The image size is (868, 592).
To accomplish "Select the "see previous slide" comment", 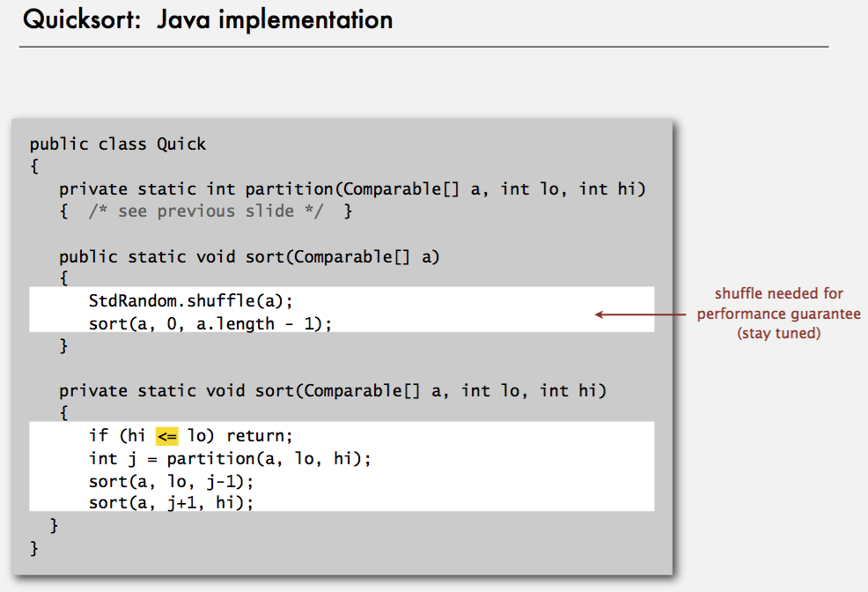I will pyautogui.click(x=207, y=211).
